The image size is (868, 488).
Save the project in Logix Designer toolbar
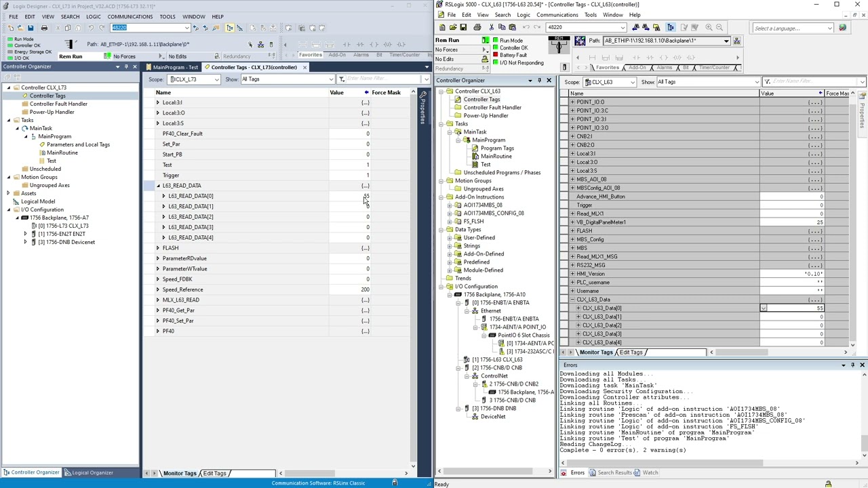click(30, 28)
